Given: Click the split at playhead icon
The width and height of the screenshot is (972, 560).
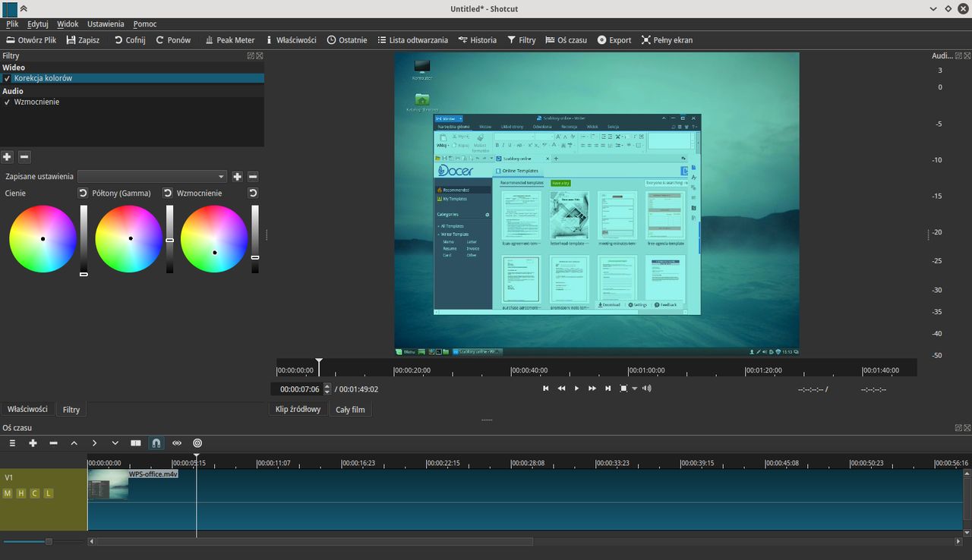Looking at the screenshot, I should (x=135, y=443).
